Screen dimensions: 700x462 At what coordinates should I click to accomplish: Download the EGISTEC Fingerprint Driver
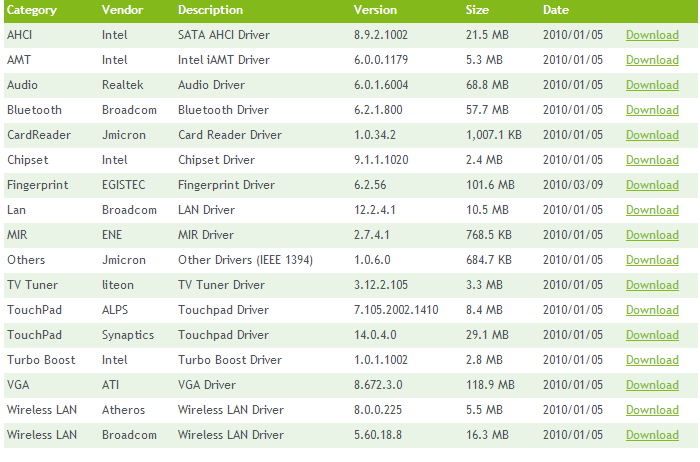click(652, 185)
